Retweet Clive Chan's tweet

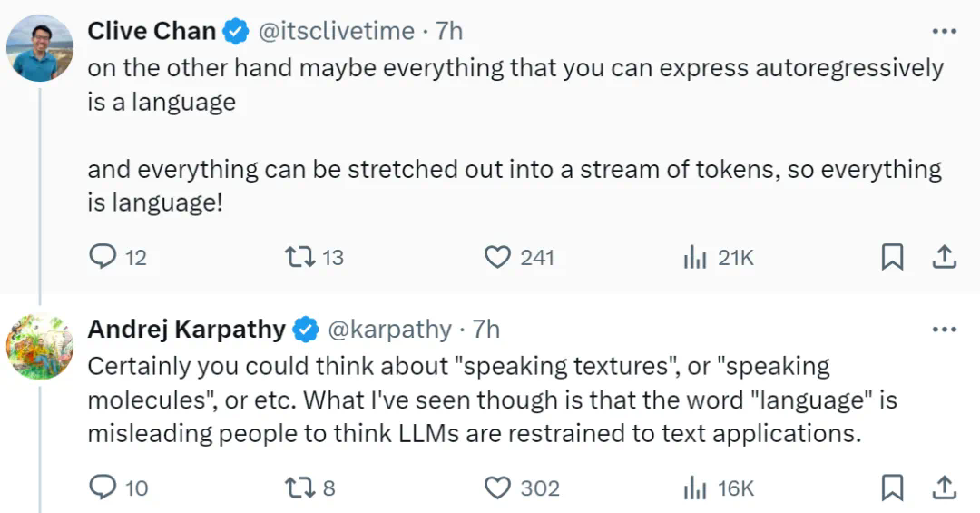300,258
